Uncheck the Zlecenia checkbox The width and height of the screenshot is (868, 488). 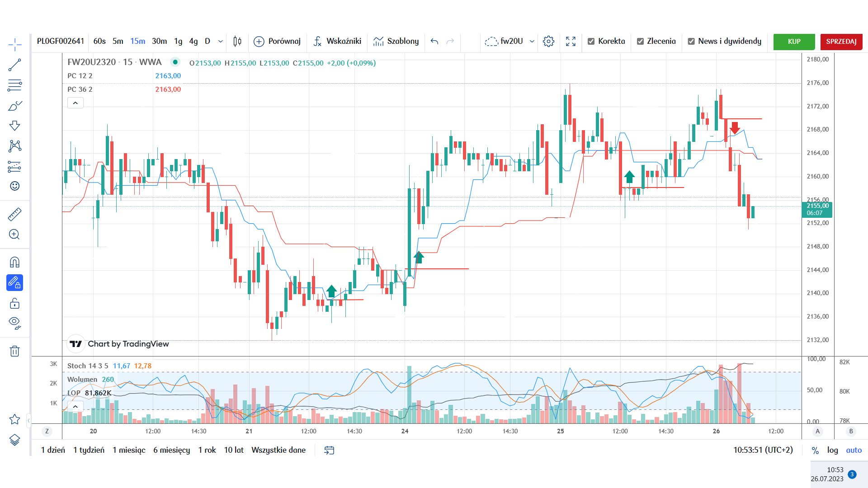[x=640, y=42]
